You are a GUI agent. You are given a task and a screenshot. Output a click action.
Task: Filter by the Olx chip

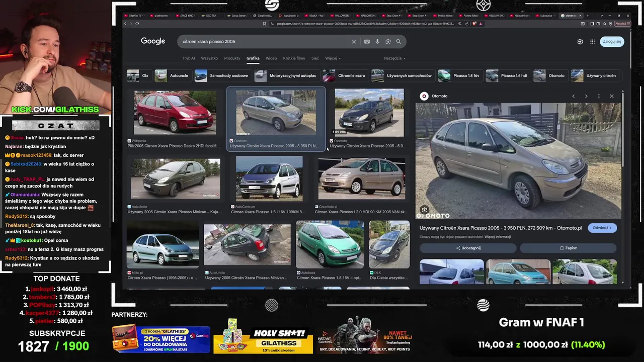(x=138, y=75)
